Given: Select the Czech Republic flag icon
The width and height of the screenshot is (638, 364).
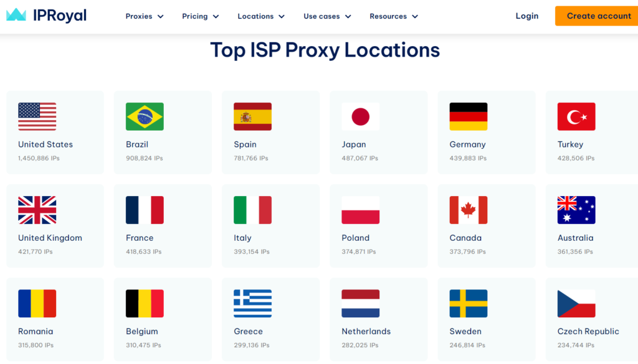Looking at the screenshot, I should pos(576,304).
